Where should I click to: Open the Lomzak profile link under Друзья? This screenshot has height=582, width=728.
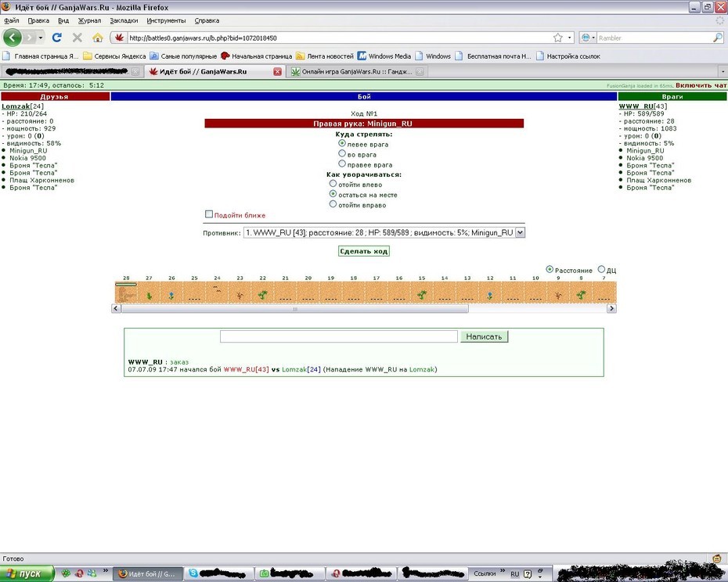coord(16,106)
